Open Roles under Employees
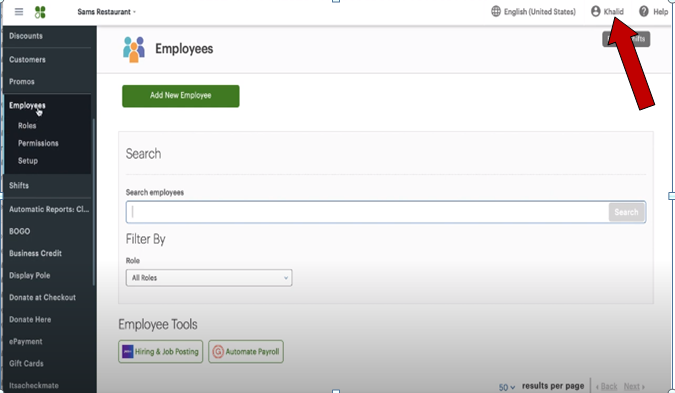Viewport: 675px width, 393px height. pos(27,126)
